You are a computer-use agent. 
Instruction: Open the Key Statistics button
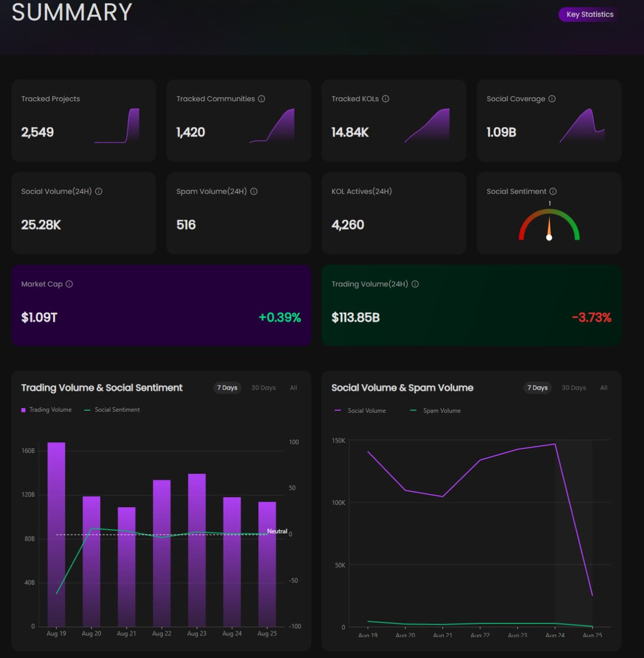[590, 14]
